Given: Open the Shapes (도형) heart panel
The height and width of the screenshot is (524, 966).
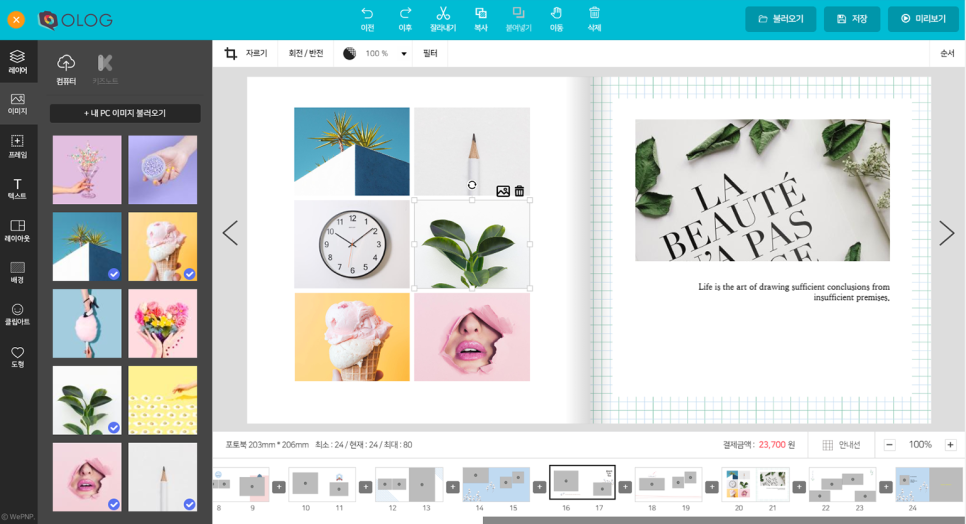Looking at the screenshot, I should click(18, 357).
